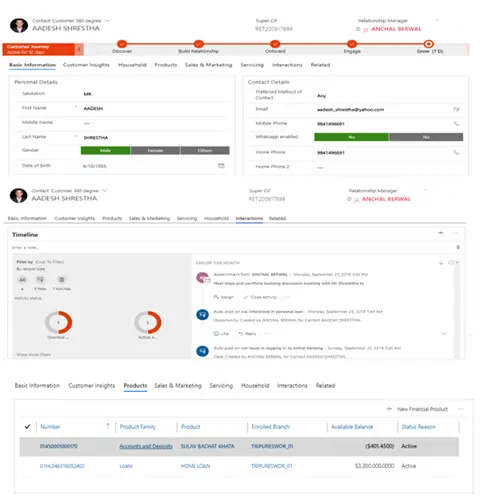
Task: Set Gender to Others
Action: [205, 150]
